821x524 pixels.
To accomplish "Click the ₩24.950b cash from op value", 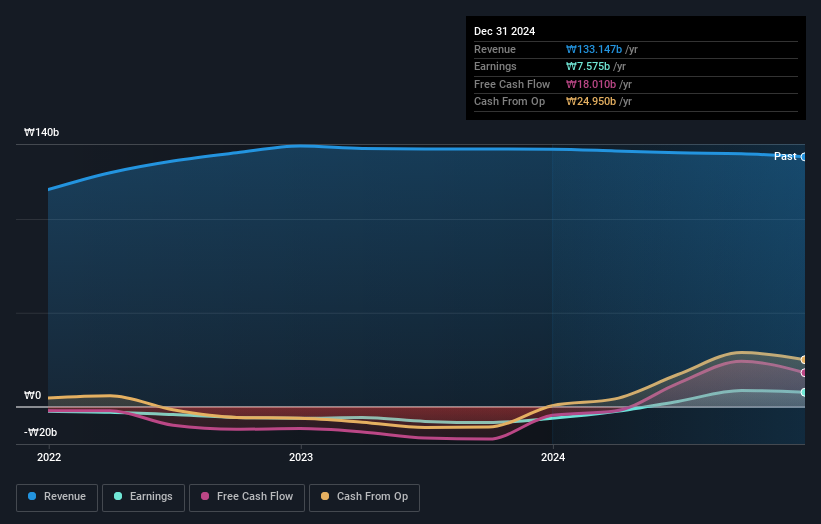I will click(x=591, y=102).
